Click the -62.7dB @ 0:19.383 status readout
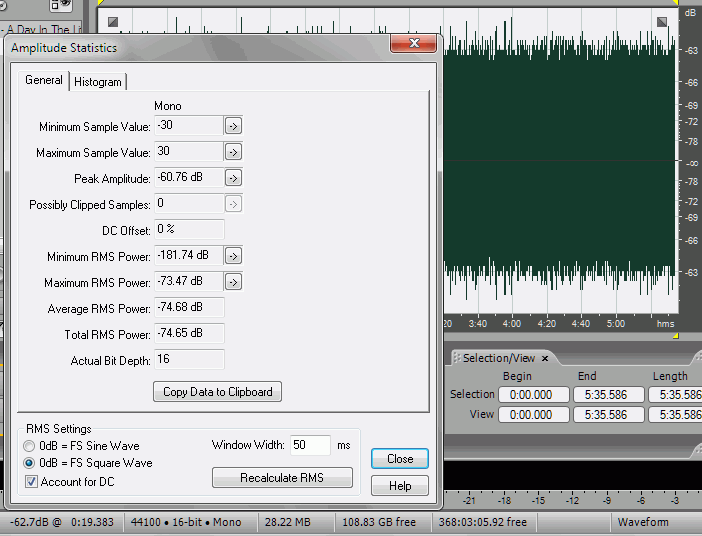 point(62,522)
